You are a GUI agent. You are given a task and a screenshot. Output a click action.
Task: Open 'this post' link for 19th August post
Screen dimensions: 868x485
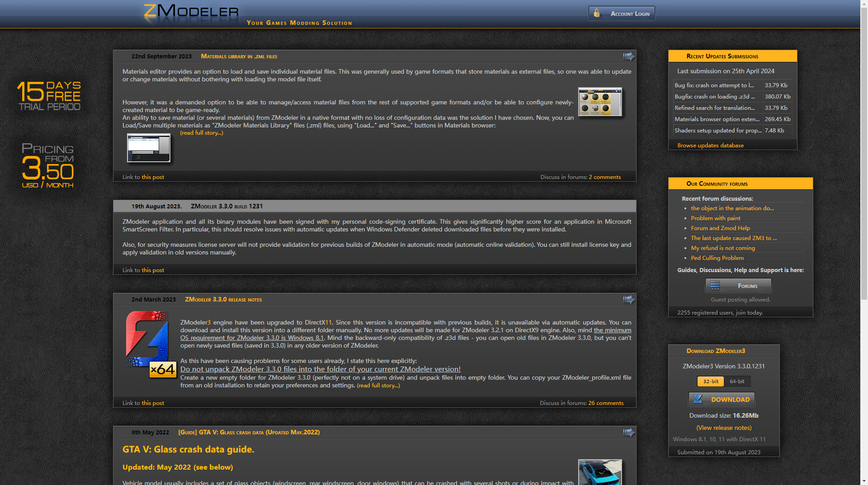point(153,270)
